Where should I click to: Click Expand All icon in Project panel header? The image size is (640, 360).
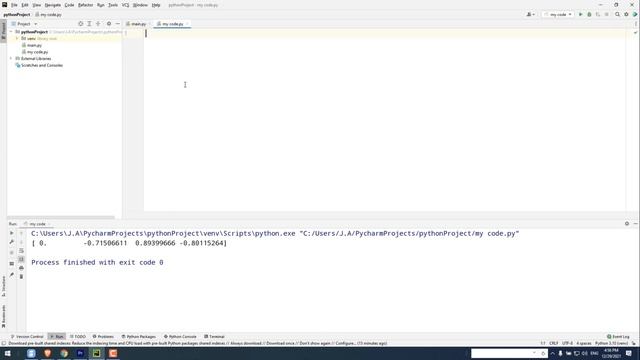pyautogui.click(x=89, y=24)
